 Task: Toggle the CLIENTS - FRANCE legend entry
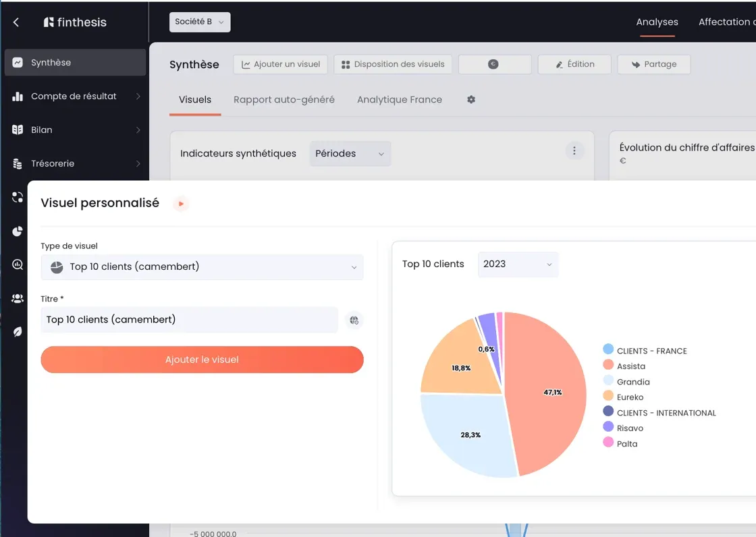click(645, 350)
